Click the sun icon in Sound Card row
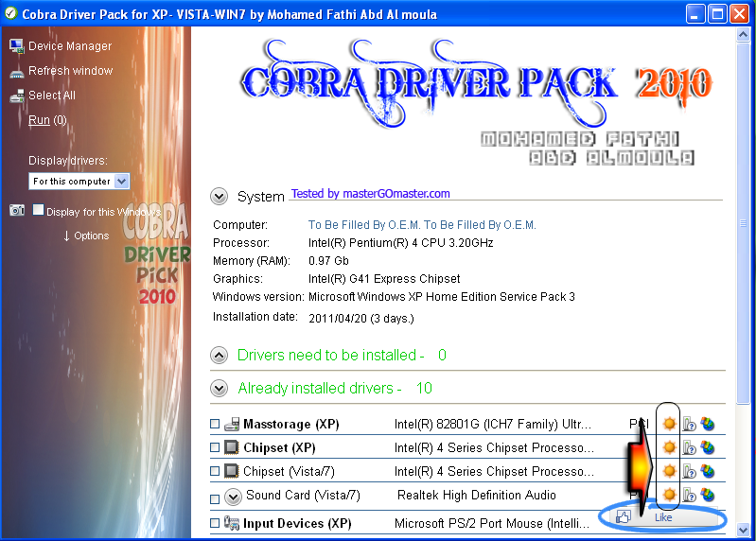The width and height of the screenshot is (756, 541). tap(669, 495)
